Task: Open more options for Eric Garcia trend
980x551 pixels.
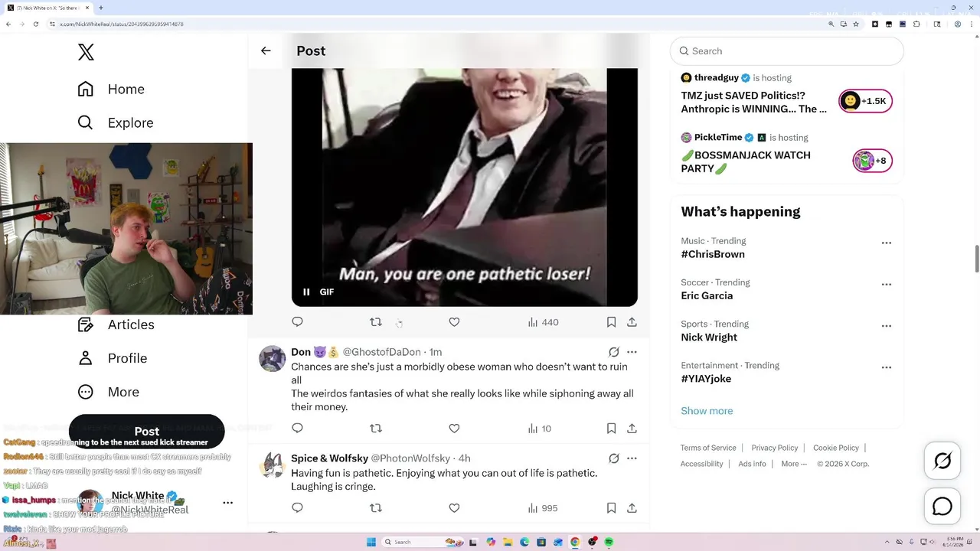Action: click(887, 284)
